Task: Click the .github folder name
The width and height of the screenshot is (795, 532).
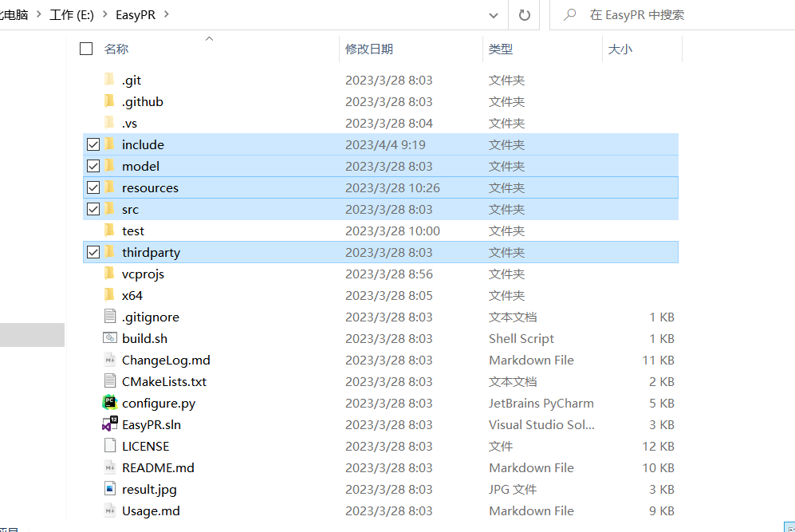Action: [x=143, y=102]
